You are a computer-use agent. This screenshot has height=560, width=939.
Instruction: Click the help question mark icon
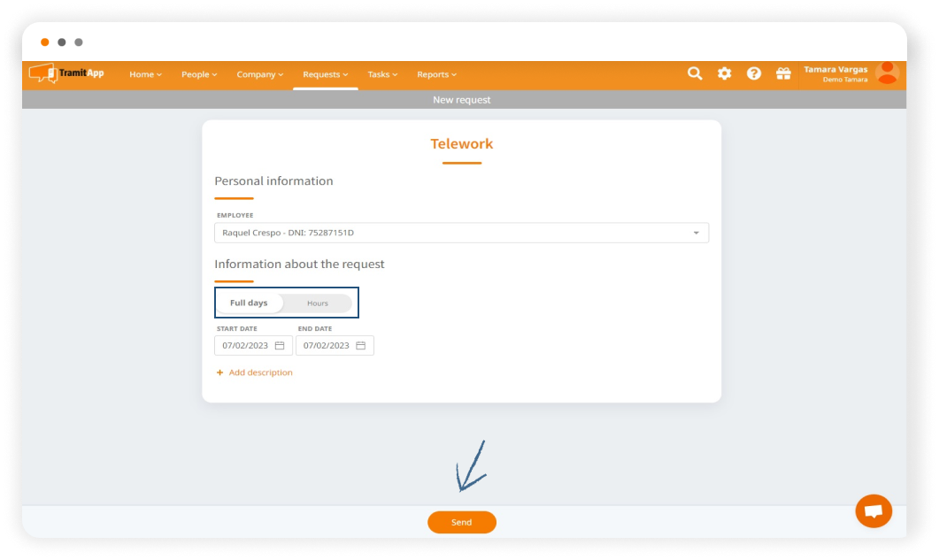pos(754,73)
